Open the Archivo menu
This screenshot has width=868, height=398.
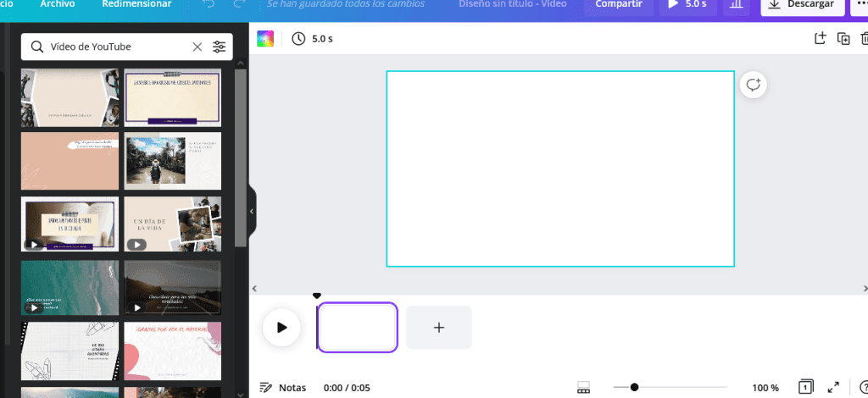[x=58, y=4]
